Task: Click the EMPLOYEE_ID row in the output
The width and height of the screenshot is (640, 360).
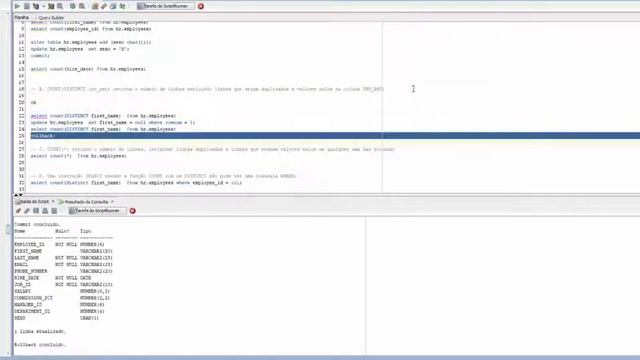Action: [59, 244]
